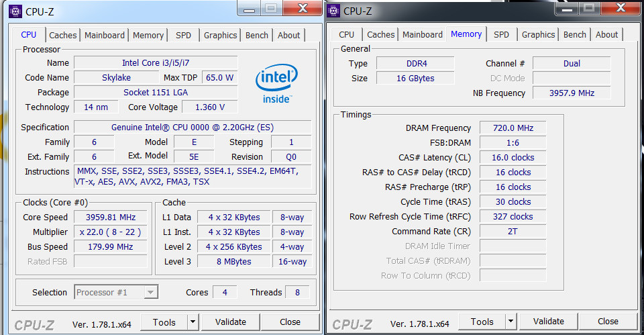Click Validate button in left window

point(231,322)
